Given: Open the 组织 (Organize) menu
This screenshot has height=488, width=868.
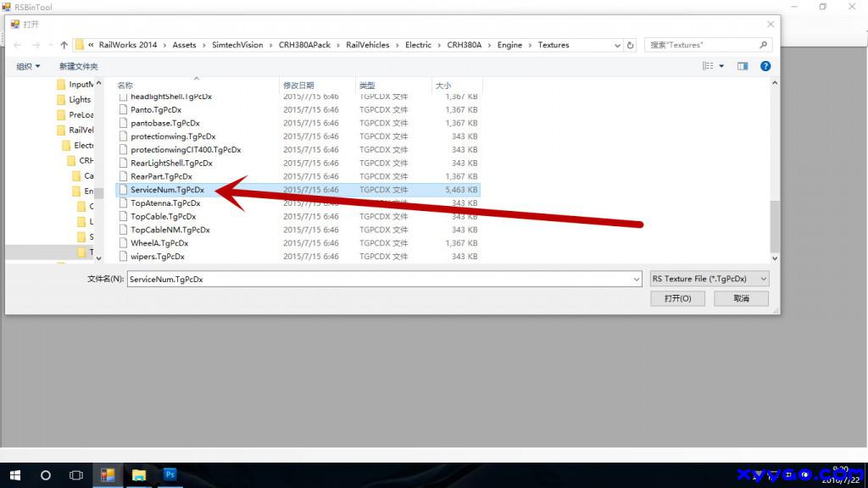Looking at the screenshot, I should point(28,66).
